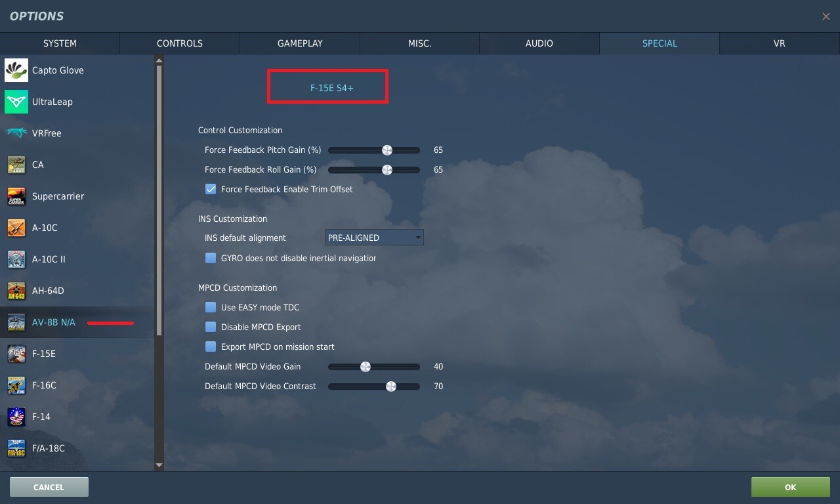Select the SPECIAL tab
Image resolution: width=840 pixels, height=504 pixels.
tap(660, 43)
